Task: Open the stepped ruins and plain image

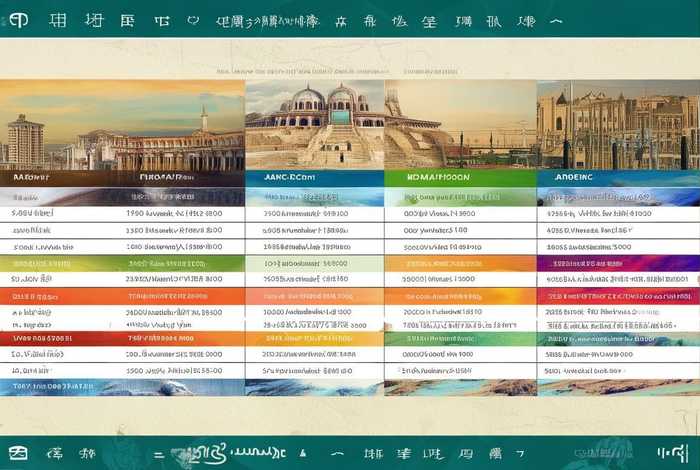Action: click(460, 125)
